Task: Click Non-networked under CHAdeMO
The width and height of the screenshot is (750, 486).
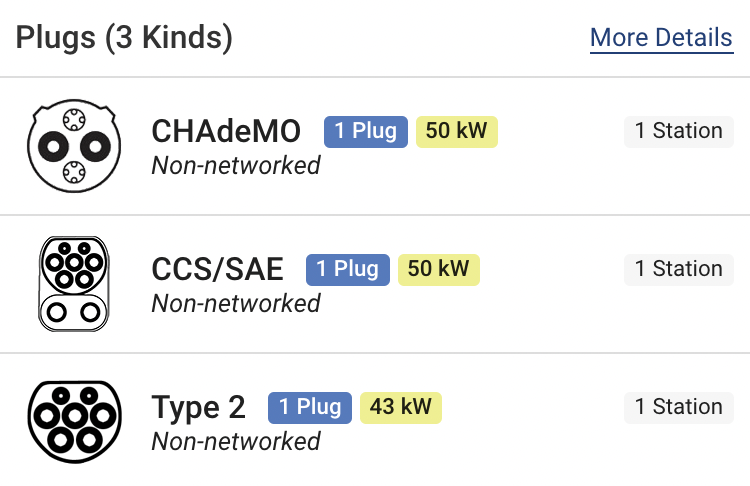Action: click(x=236, y=166)
